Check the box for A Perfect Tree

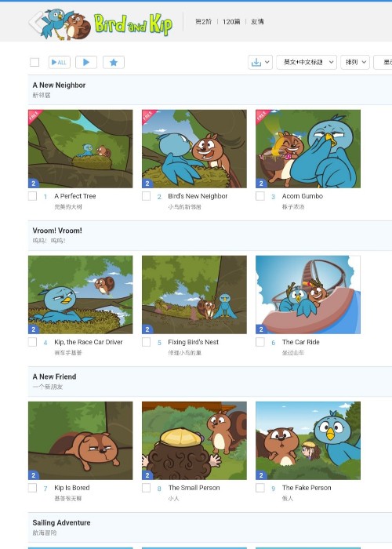coord(33,196)
